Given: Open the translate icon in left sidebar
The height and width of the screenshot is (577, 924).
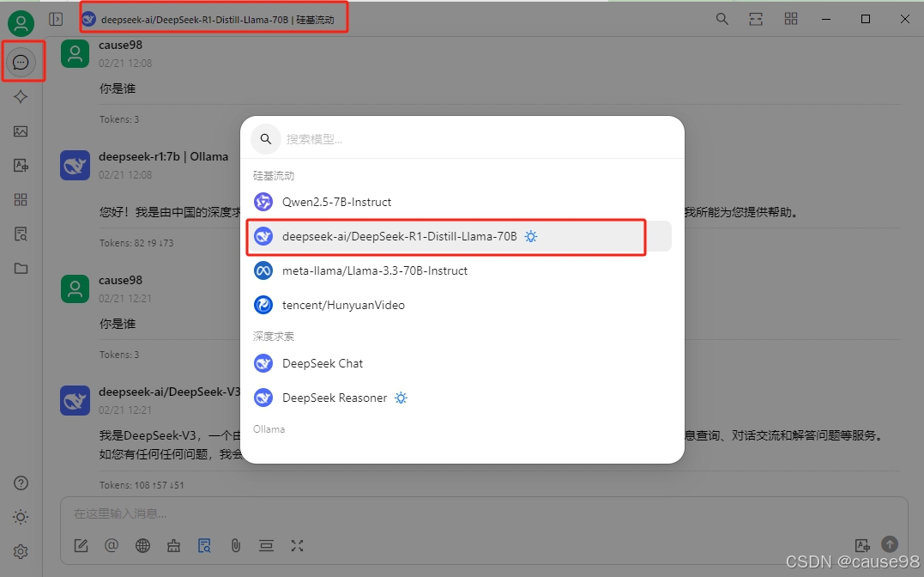Looking at the screenshot, I should (x=21, y=165).
